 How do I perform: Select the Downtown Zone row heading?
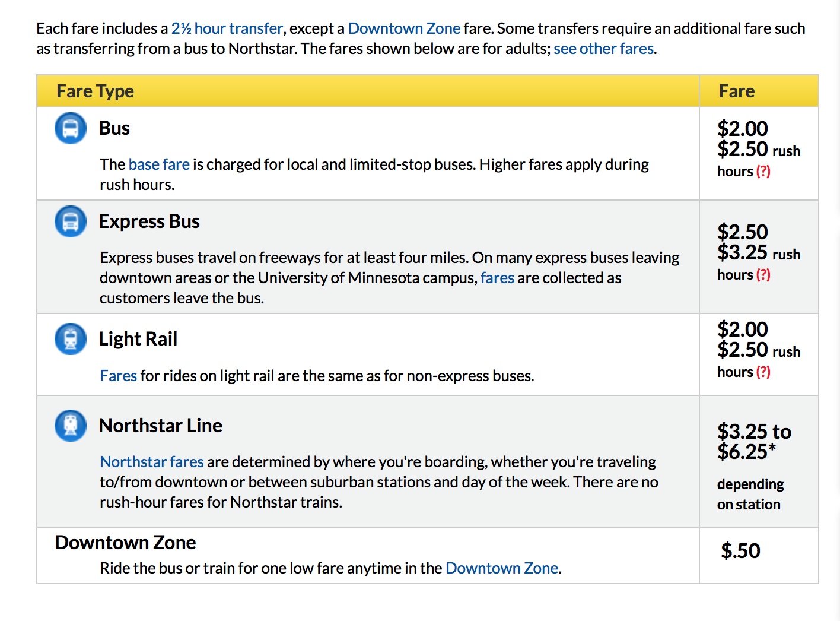(125, 543)
